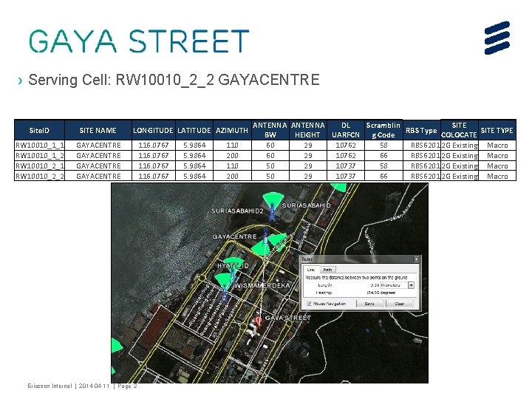Click the 'LATITUDE' column header
The width and height of the screenshot is (532, 399).
click(194, 130)
